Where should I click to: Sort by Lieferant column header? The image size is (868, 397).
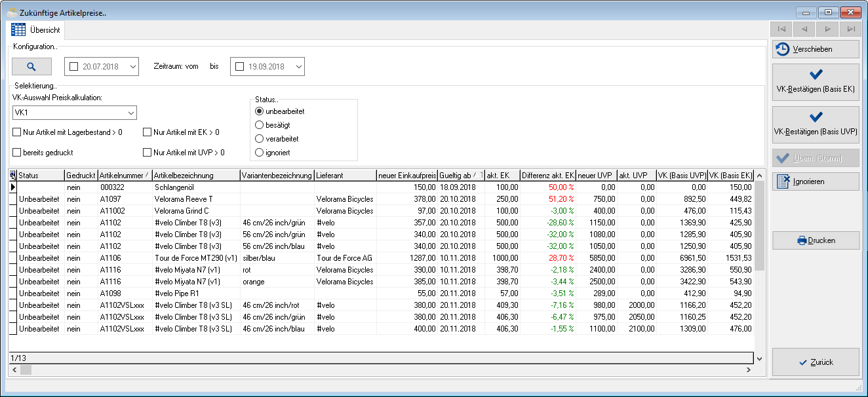pos(345,176)
